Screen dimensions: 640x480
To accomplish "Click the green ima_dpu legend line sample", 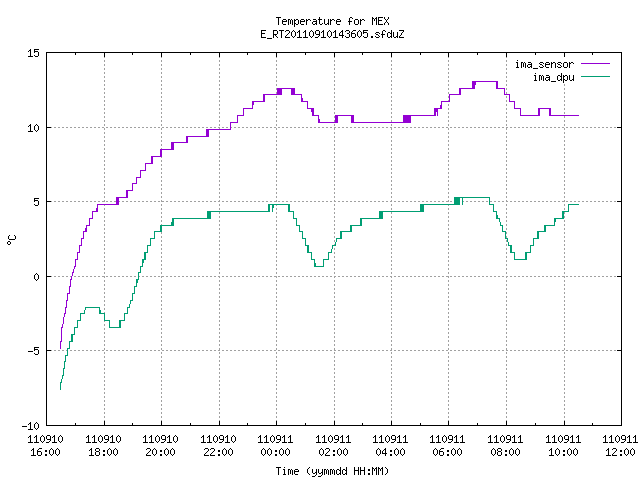I will [x=595, y=76].
